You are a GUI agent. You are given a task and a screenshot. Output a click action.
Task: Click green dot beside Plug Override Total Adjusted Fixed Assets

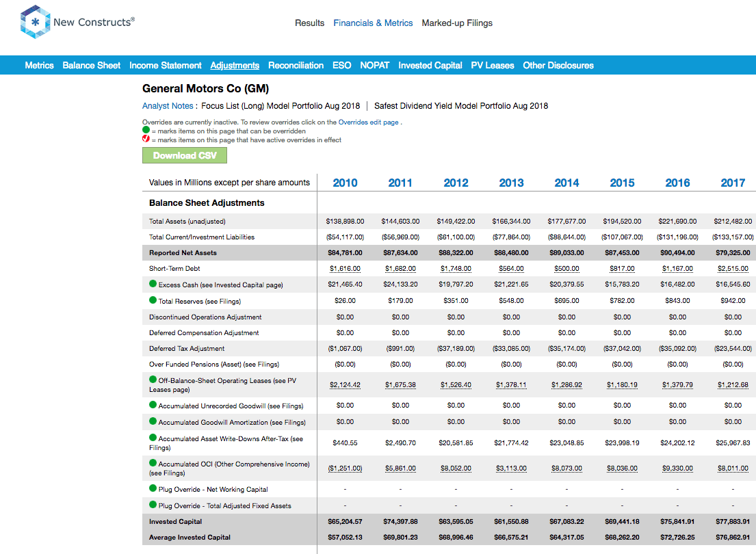pos(153,504)
